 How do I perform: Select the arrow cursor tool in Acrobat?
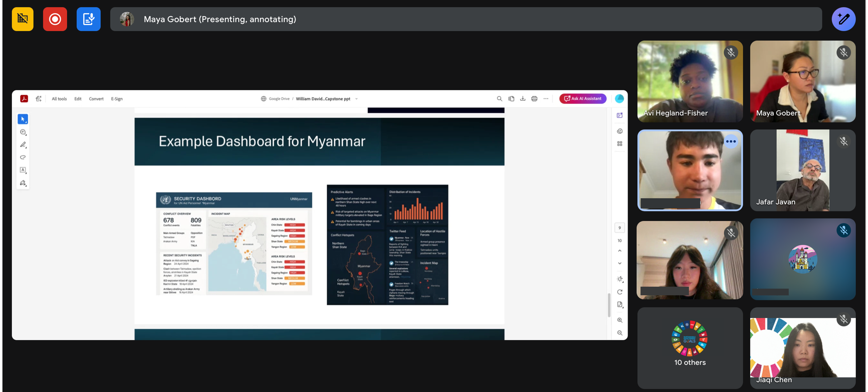pyautogui.click(x=23, y=119)
